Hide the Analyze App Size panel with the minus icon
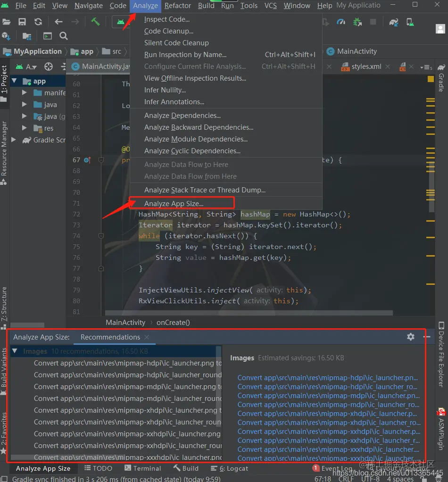 point(427,337)
